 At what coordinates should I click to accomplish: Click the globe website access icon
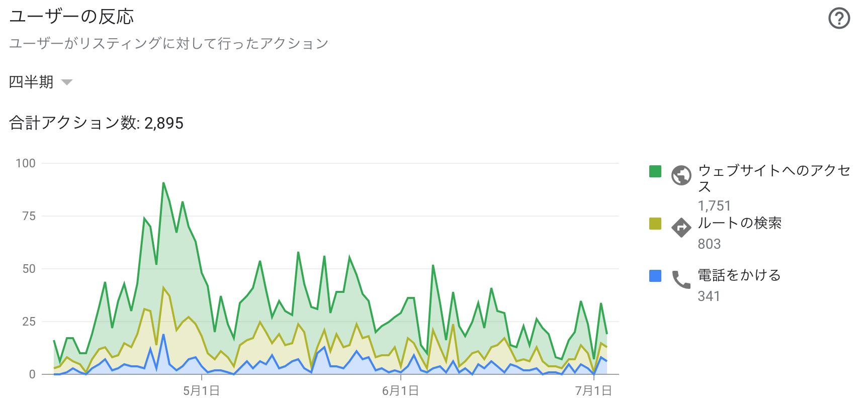(x=681, y=175)
